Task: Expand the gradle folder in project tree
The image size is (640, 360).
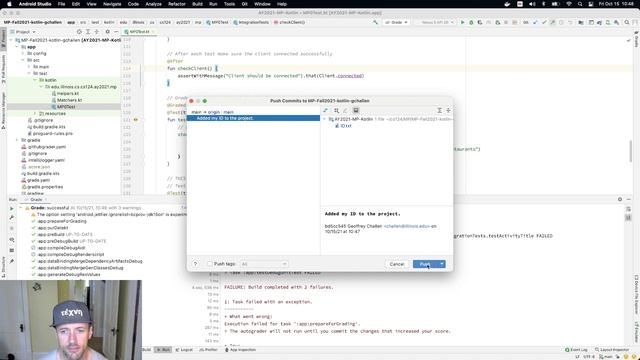Action: tap(17, 140)
